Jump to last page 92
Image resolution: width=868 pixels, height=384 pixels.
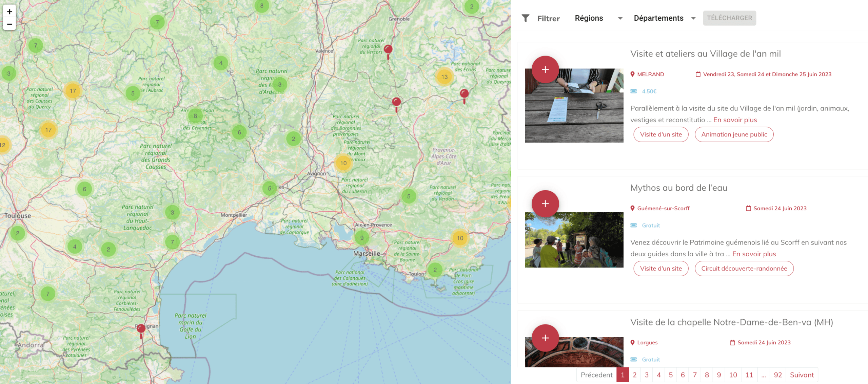click(x=777, y=375)
